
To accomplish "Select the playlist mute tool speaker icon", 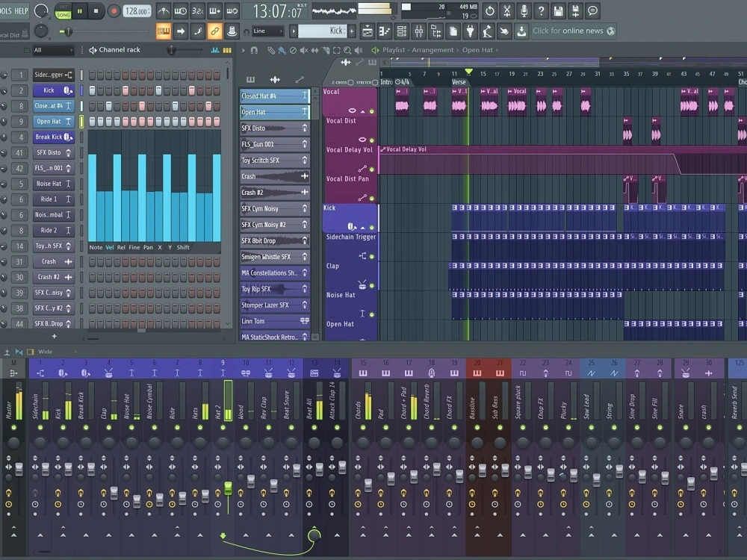I will [304, 50].
